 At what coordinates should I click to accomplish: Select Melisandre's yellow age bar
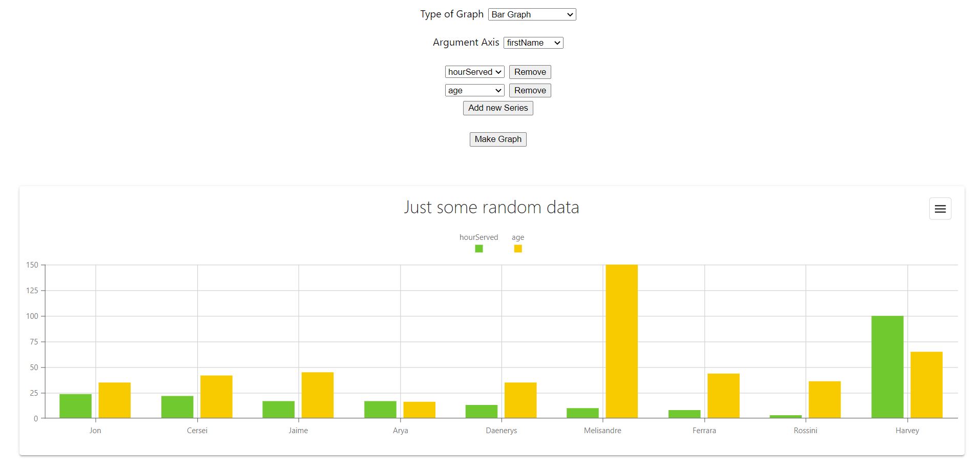pos(621,341)
